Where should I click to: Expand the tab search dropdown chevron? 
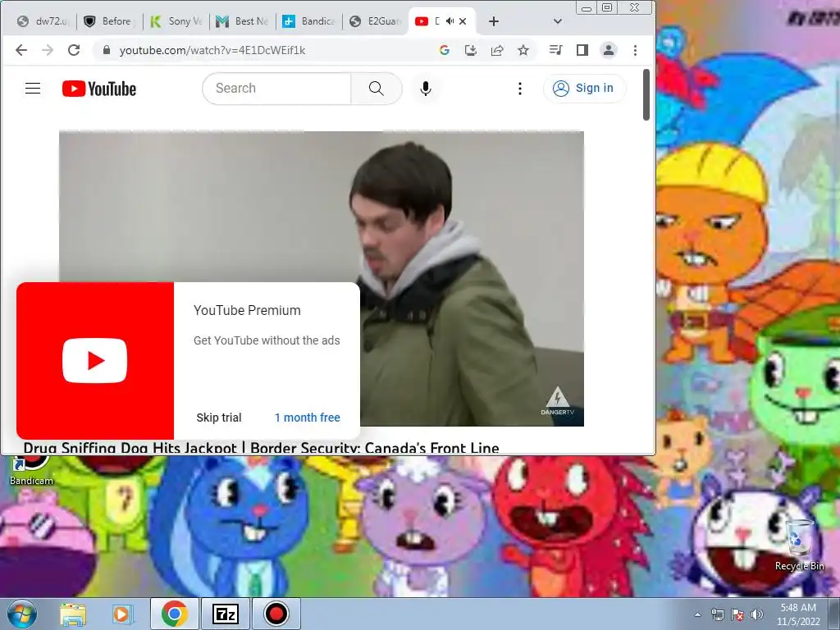pyautogui.click(x=558, y=21)
